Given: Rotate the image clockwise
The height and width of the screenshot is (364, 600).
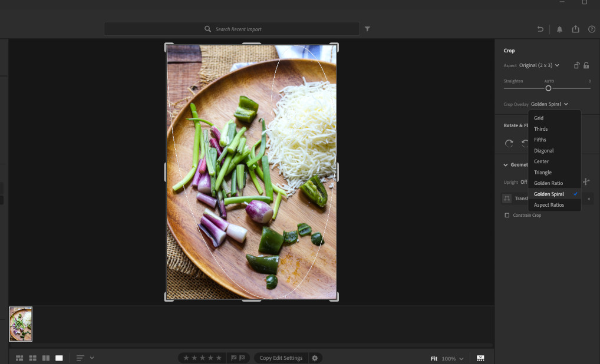Looking at the screenshot, I should pos(509,143).
